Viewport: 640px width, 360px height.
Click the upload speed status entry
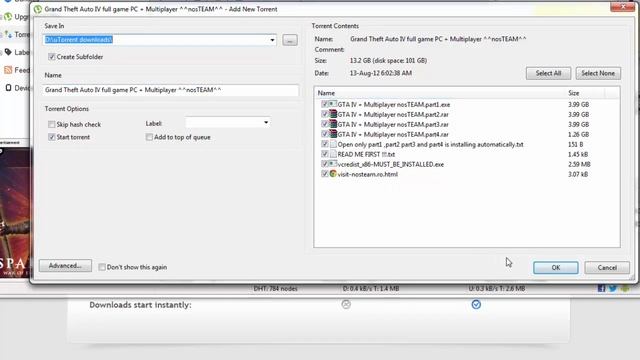[497, 289]
